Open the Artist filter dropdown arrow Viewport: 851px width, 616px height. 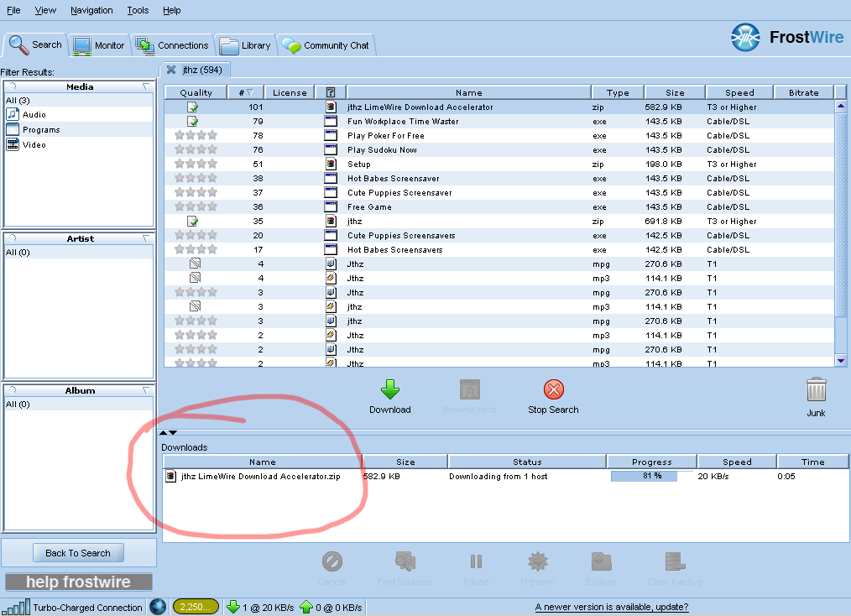pyautogui.click(x=146, y=239)
